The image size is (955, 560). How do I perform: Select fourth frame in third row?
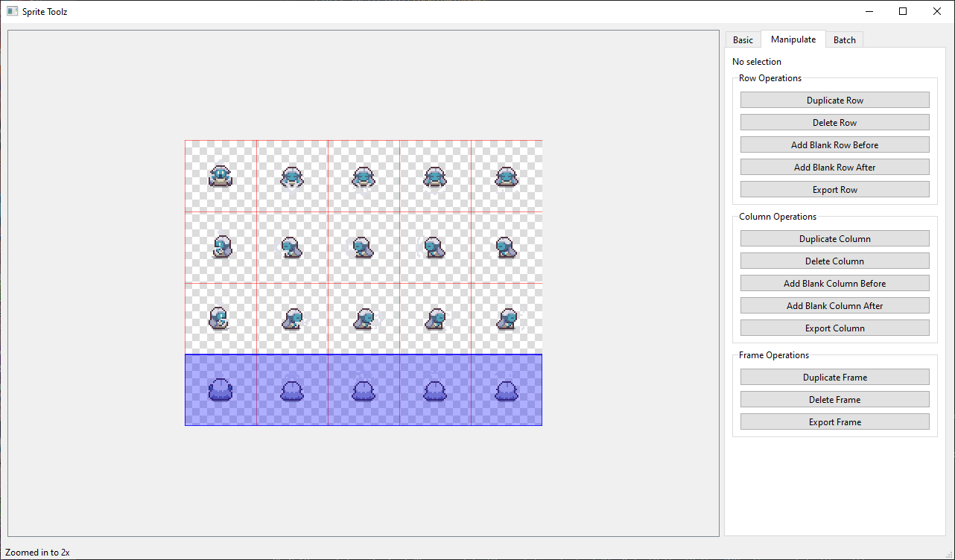(435, 319)
